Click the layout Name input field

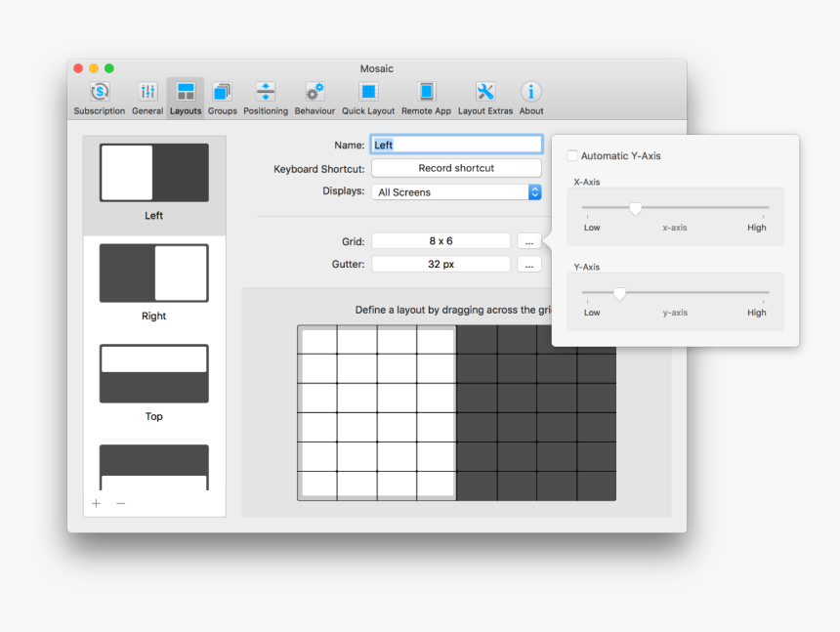tap(456, 144)
